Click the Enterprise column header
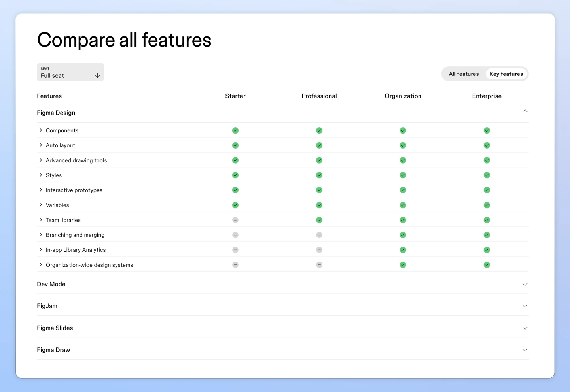 coord(487,96)
